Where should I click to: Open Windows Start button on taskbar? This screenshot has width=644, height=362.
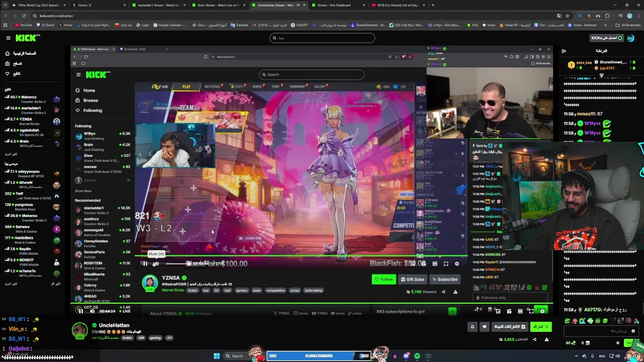(217, 356)
